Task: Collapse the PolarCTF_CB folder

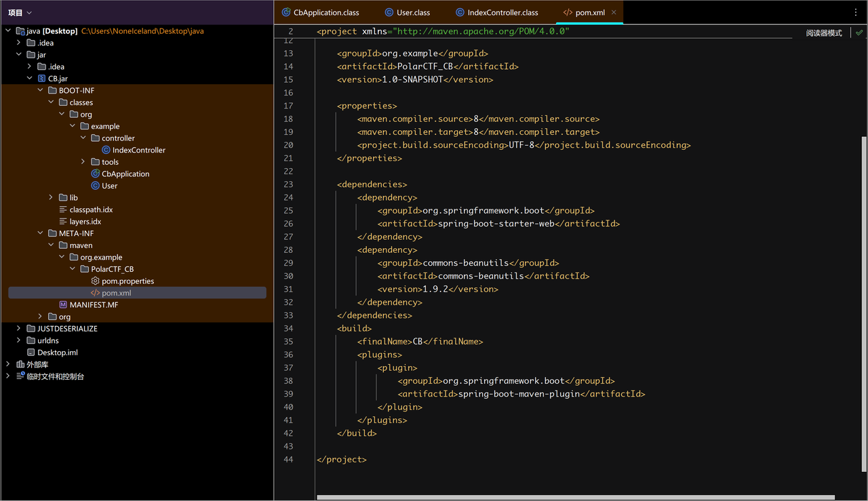Action: [x=73, y=269]
